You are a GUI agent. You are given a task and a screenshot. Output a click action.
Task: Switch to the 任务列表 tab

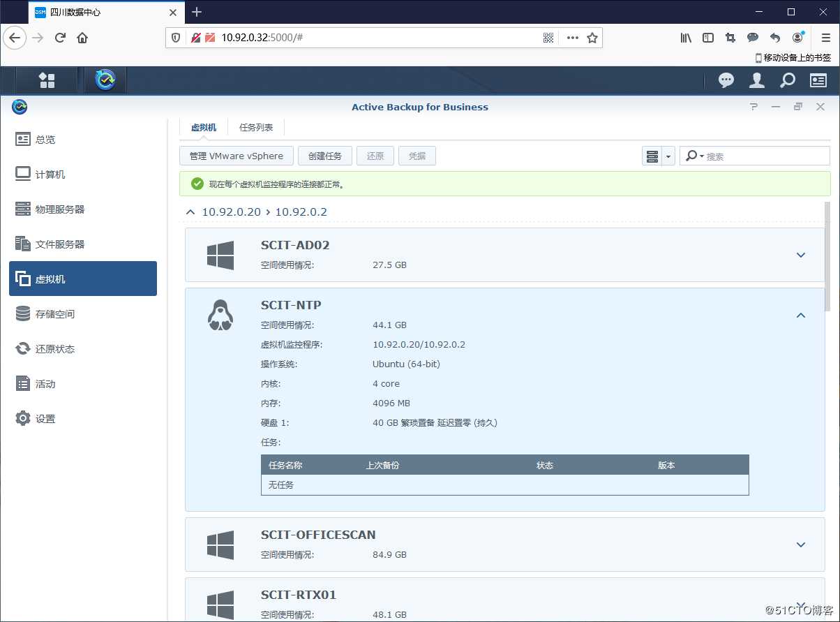pyautogui.click(x=256, y=128)
